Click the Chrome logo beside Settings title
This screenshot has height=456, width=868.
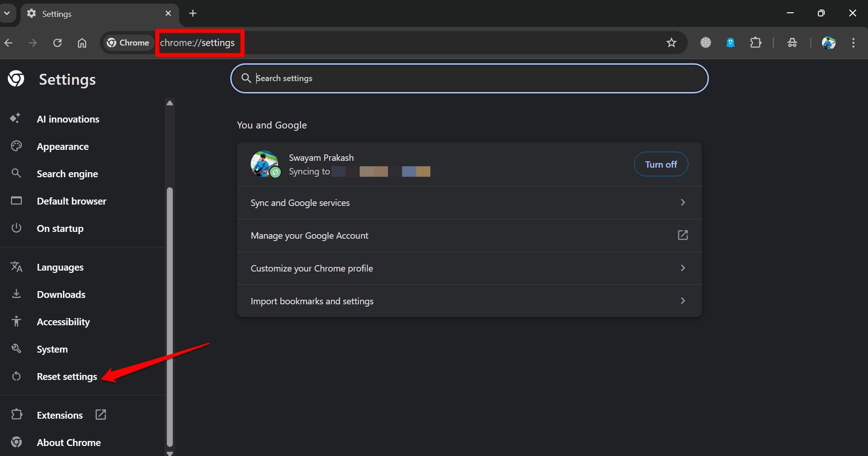(x=16, y=79)
